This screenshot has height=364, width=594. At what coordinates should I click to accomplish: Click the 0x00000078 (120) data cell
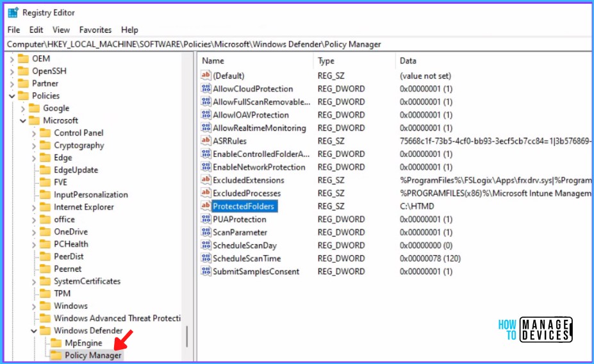(430, 259)
